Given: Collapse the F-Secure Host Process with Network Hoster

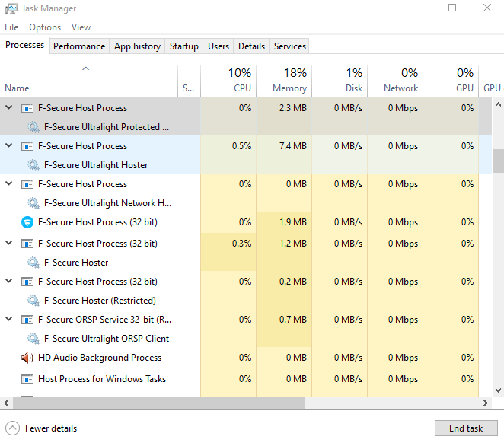Looking at the screenshot, I should 9,184.
